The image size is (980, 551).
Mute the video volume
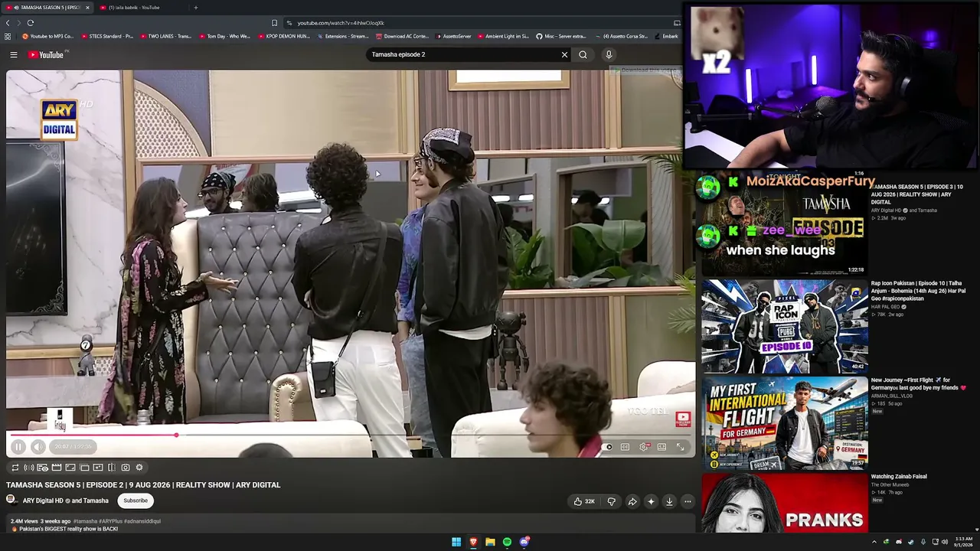(38, 447)
